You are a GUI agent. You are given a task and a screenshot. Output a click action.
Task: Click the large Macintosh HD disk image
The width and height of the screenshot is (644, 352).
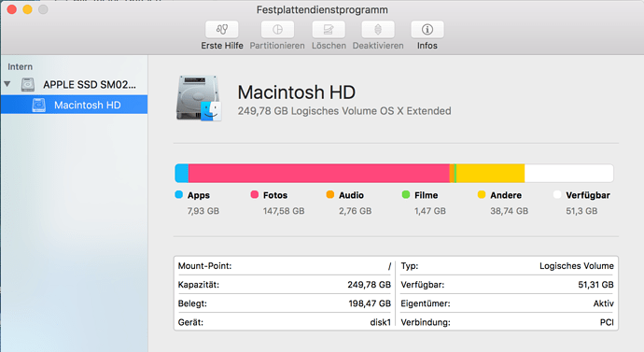pos(199,98)
